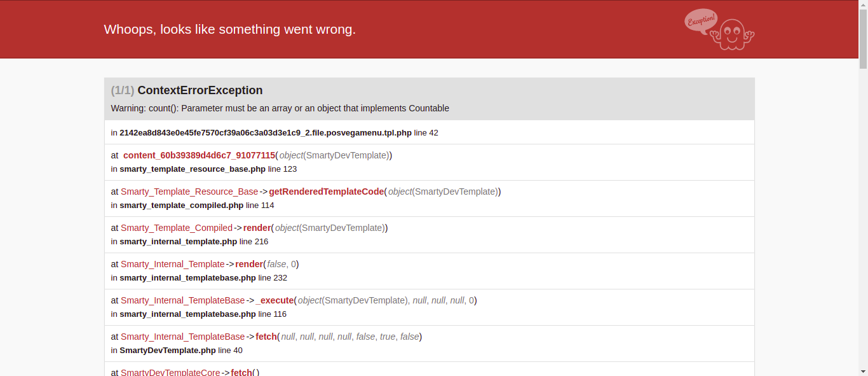Click the Smarty_Template_Compiled class name

(177, 228)
